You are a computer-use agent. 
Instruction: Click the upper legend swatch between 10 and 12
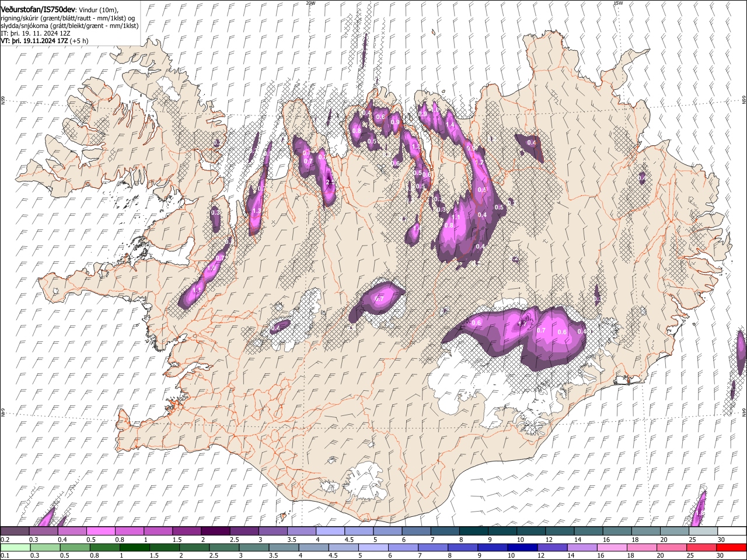pos(530,531)
